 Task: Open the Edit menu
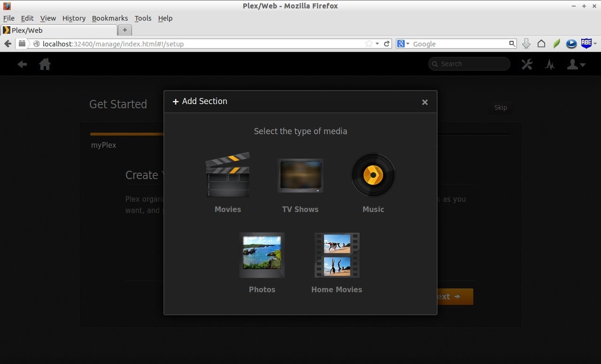pyautogui.click(x=27, y=18)
